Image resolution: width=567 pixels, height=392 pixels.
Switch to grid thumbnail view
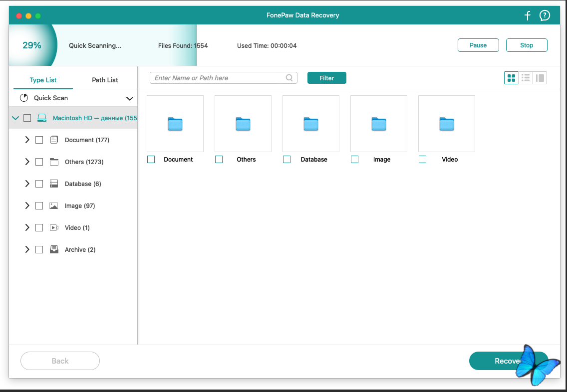pos(511,78)
